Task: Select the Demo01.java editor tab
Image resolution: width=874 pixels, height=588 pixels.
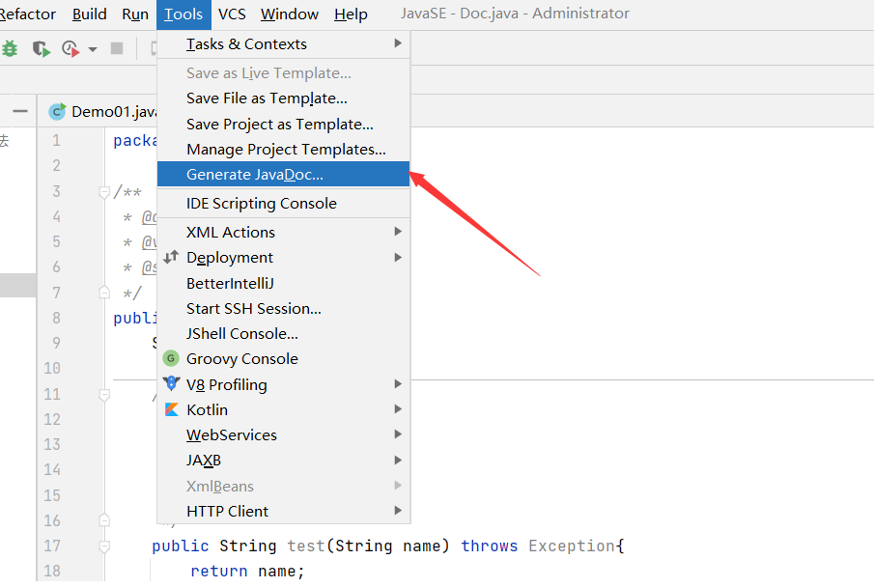Action: 101,111
